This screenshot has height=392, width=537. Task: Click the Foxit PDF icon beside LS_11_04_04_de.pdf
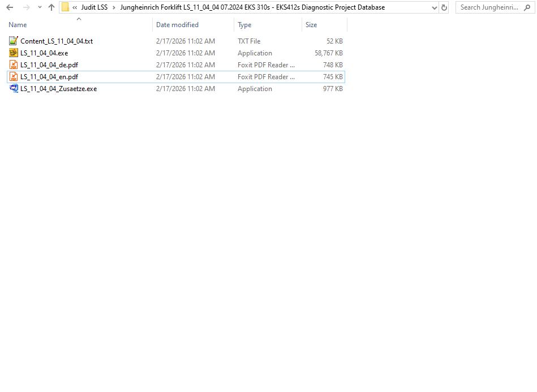click(13, 64)
